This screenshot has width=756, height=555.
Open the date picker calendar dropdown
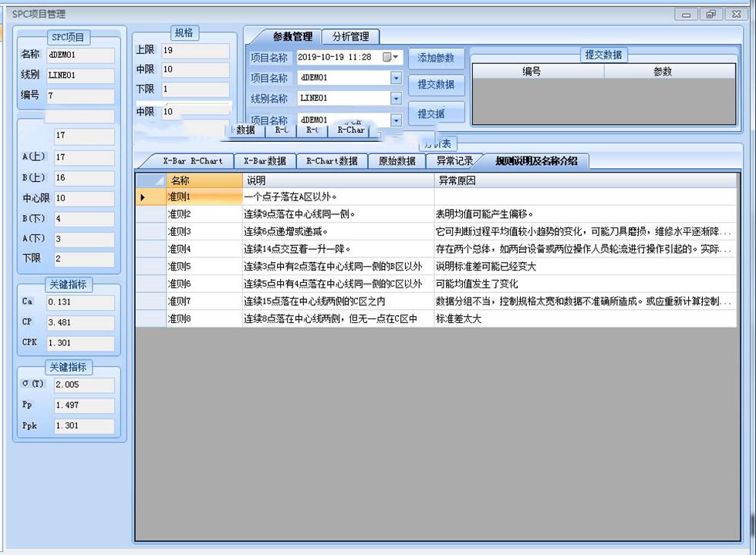pyautogui.click(x=388, y=57)
